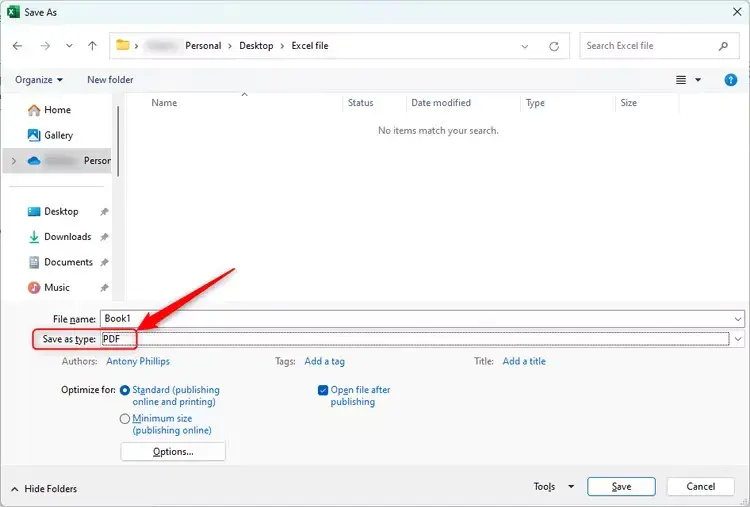Open the Options... button
Viewport: 750px width, 507px height.
pos(173,452)
